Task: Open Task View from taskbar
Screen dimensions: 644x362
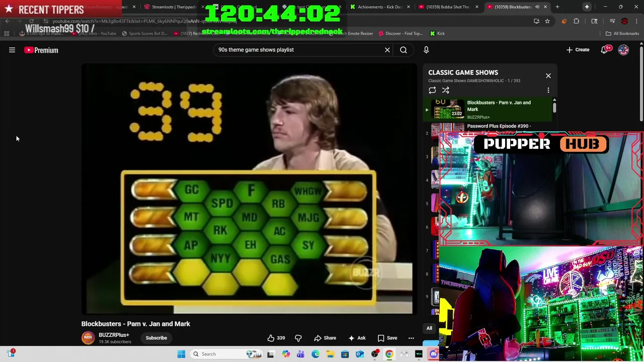Action: click(271, 354)
